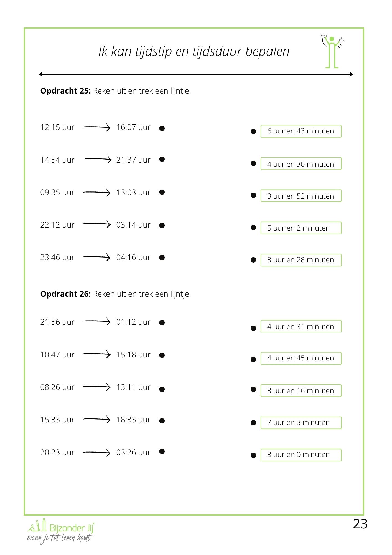Click the green mascot figure in the header
The image size is (392, 555).
pyautogui.click(x=332, y=51)
